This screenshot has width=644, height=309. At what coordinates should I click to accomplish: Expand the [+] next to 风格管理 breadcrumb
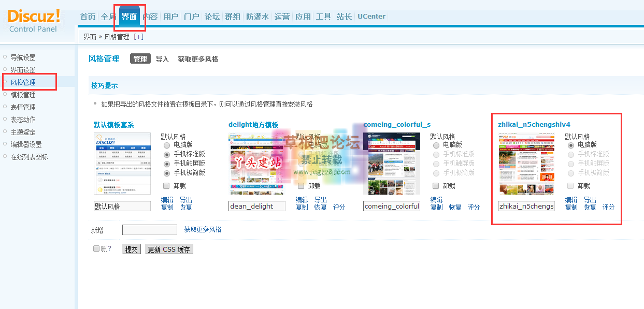pyautogui.click(x=138, y=37)
